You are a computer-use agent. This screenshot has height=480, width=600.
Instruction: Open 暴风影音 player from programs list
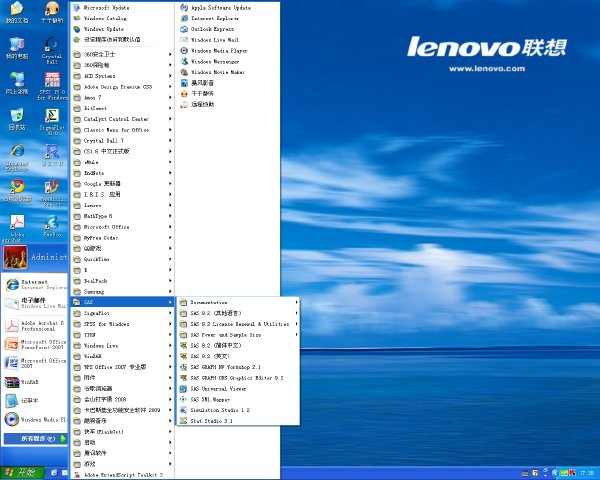(197, 83)
